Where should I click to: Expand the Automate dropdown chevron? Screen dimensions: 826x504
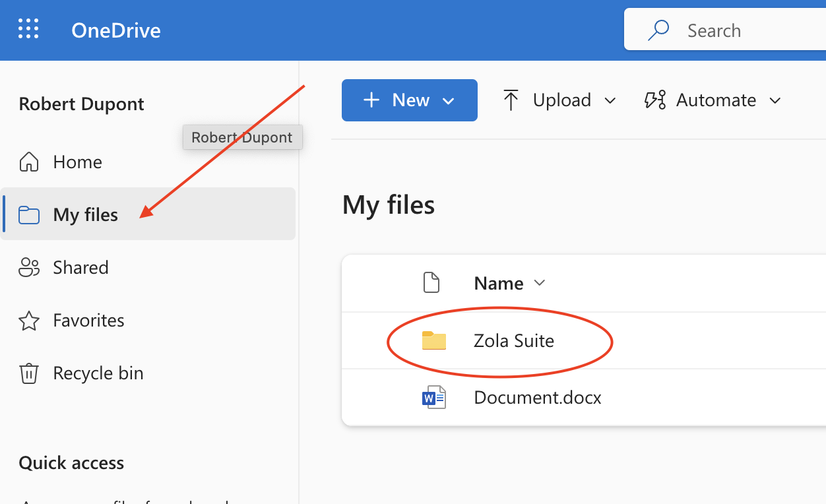pos(775,101)
